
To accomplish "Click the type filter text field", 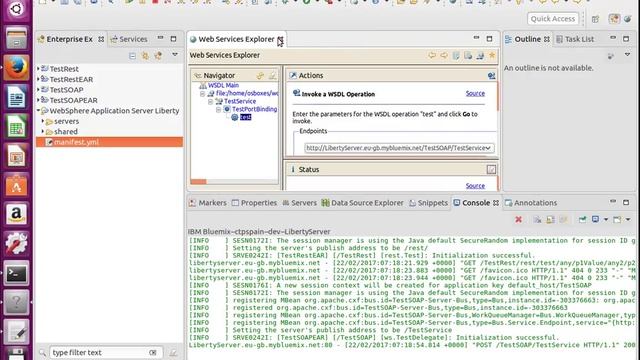I will click(x=106, y=352).
